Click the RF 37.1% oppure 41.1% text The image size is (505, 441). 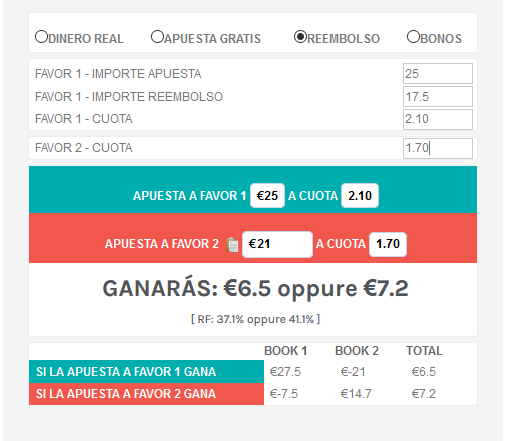pos(255,319)
